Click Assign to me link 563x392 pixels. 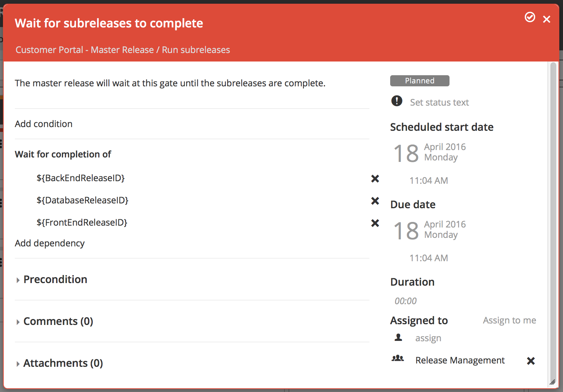(510, 320)
